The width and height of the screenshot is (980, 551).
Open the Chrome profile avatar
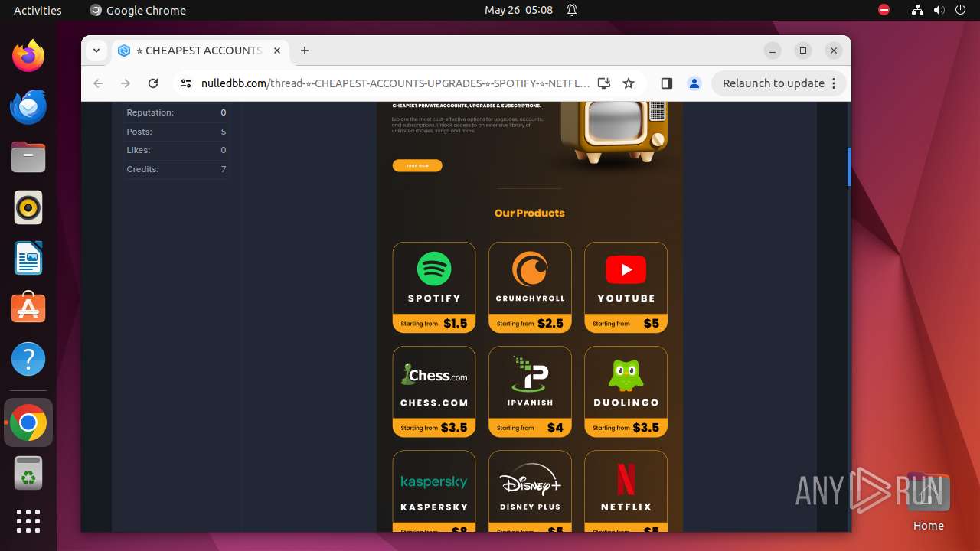coord(694,83)
